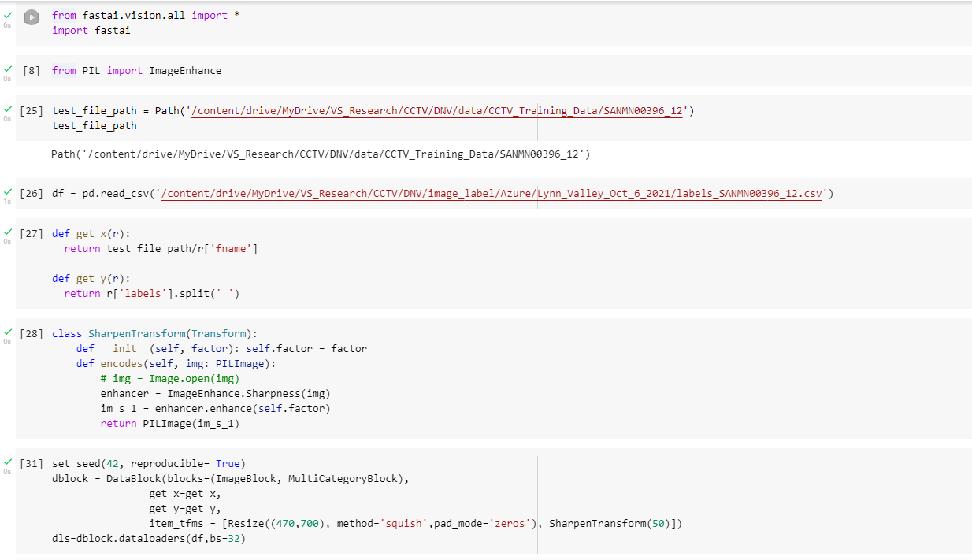
Task: Click the standalone 'test_file_path' code line
Action: tap(95, 126)
